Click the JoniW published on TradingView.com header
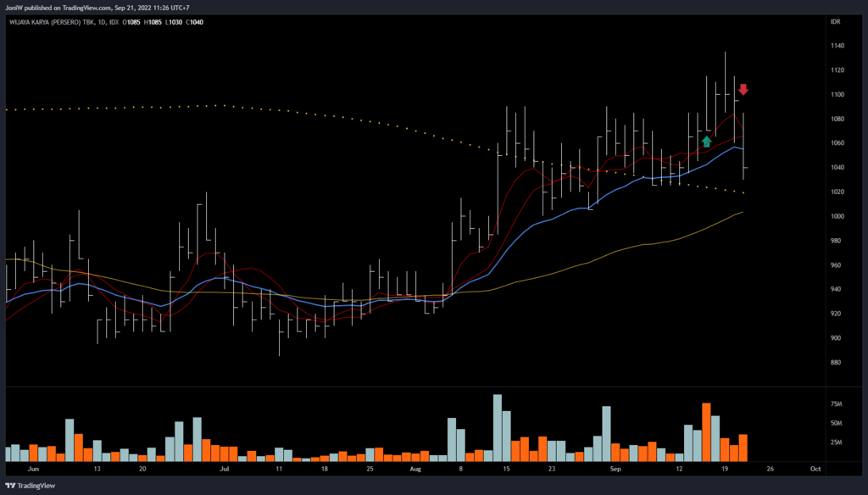The width and height of the screenshot is (868, 495). pos(97,7)
